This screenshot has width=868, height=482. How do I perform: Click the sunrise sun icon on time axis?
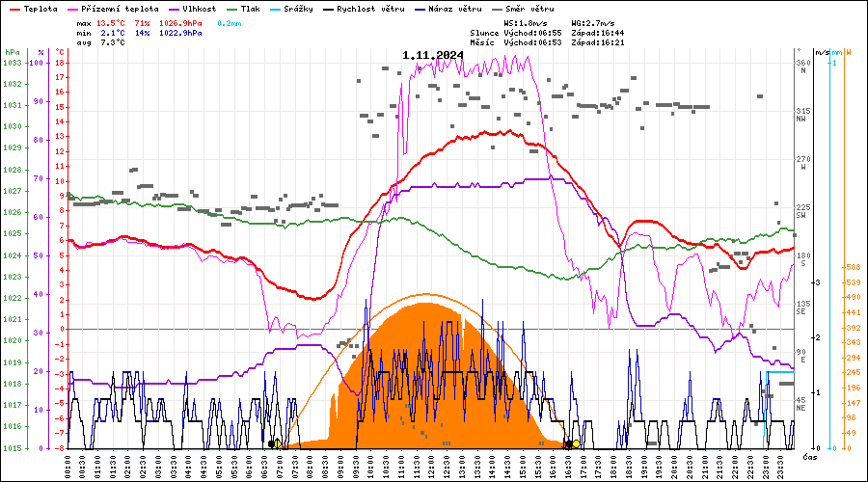pyautogui.click(x=276, y=443)
